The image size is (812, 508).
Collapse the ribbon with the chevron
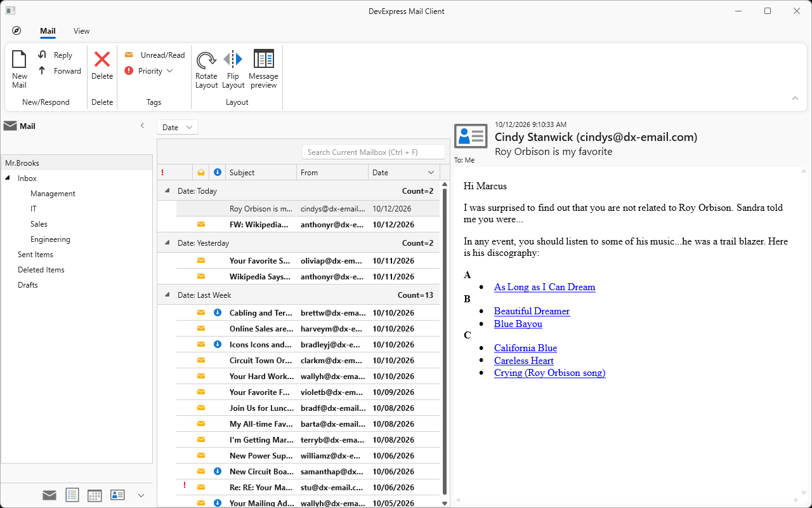pos(796,98)
